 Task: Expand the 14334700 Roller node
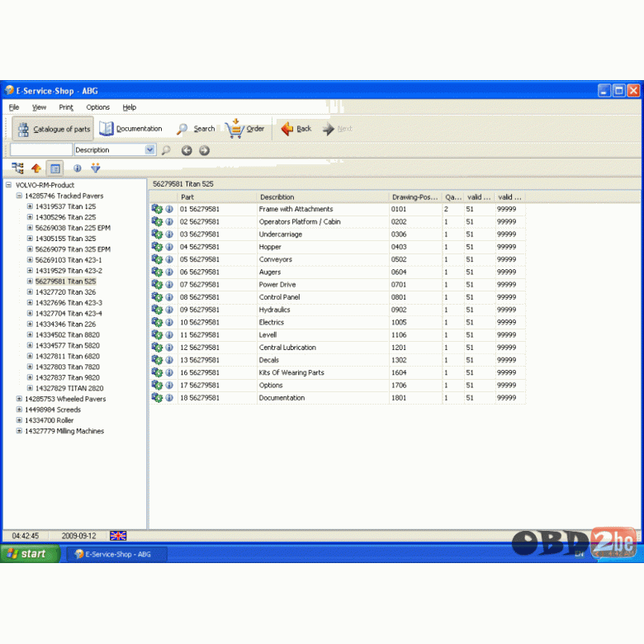click(19, 419)
